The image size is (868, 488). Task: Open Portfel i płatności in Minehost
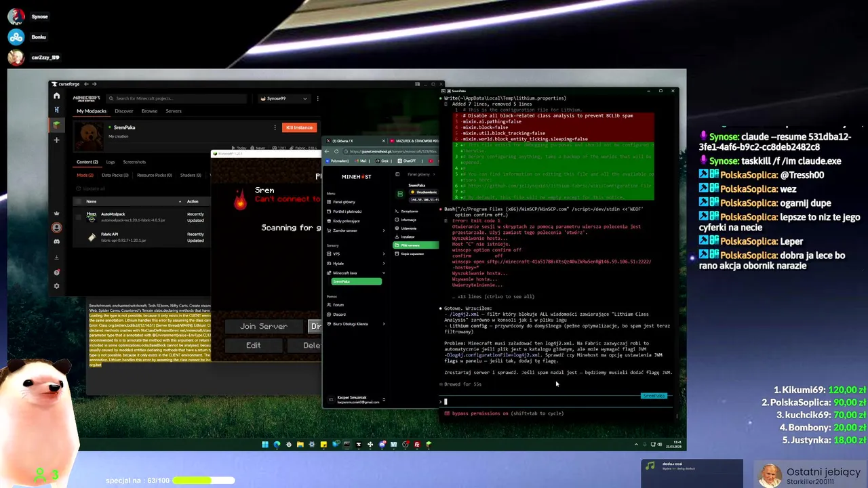(346, 211)
